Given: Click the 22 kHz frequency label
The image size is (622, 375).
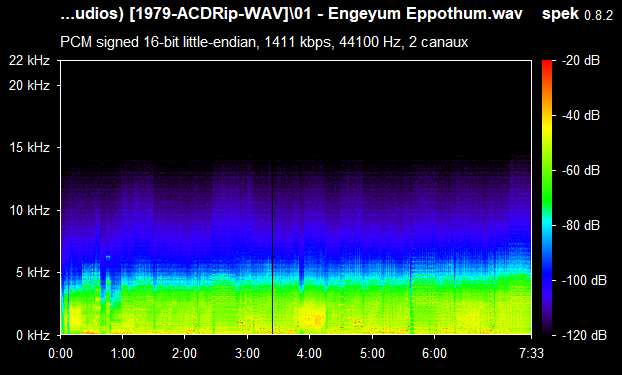Looking at the screenshot, I should [29, 61].
